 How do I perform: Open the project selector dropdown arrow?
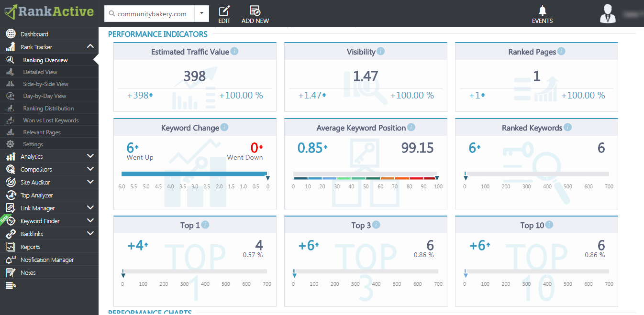pyautogui.click(x=202, y=13)
